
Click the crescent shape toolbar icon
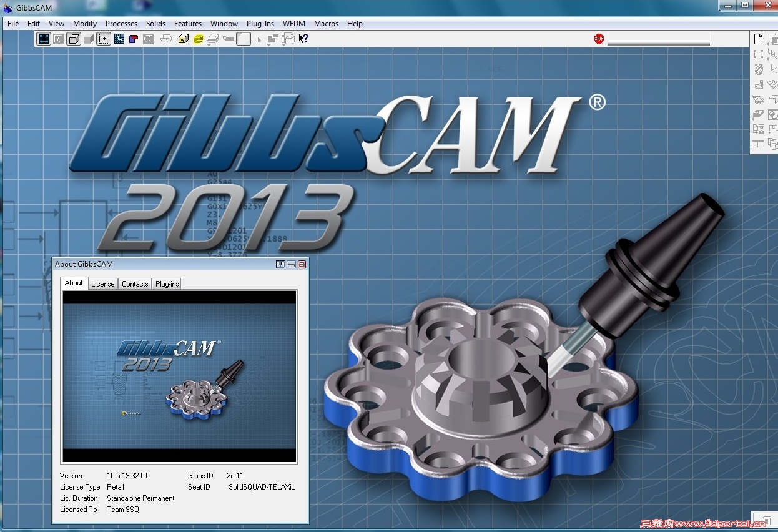(x=148, y=39)
